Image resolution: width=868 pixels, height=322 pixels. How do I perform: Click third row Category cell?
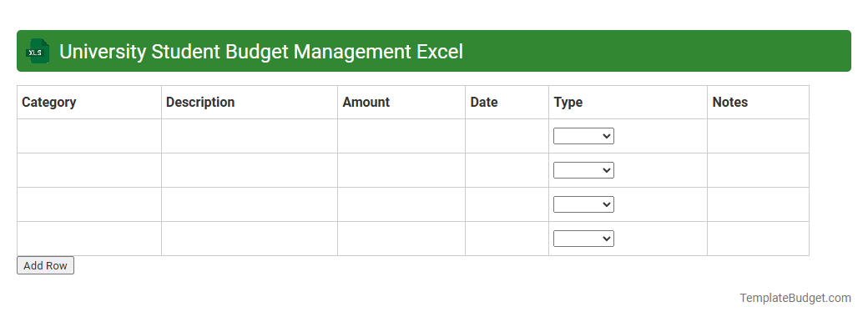(x=89, y=204)
